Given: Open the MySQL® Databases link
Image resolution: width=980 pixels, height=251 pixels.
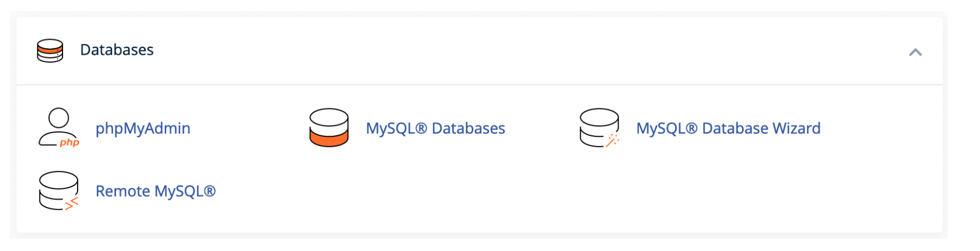Looking at the screenshot, I should pyautogui.click(x=436, y=128).
